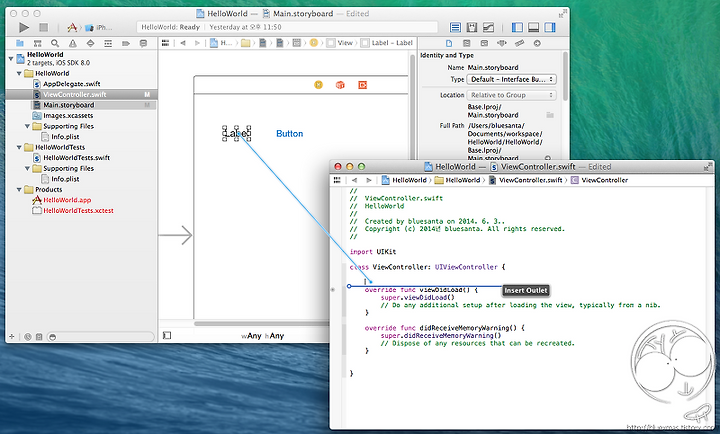Filter navigator by recently edited files

click(28, 337)
